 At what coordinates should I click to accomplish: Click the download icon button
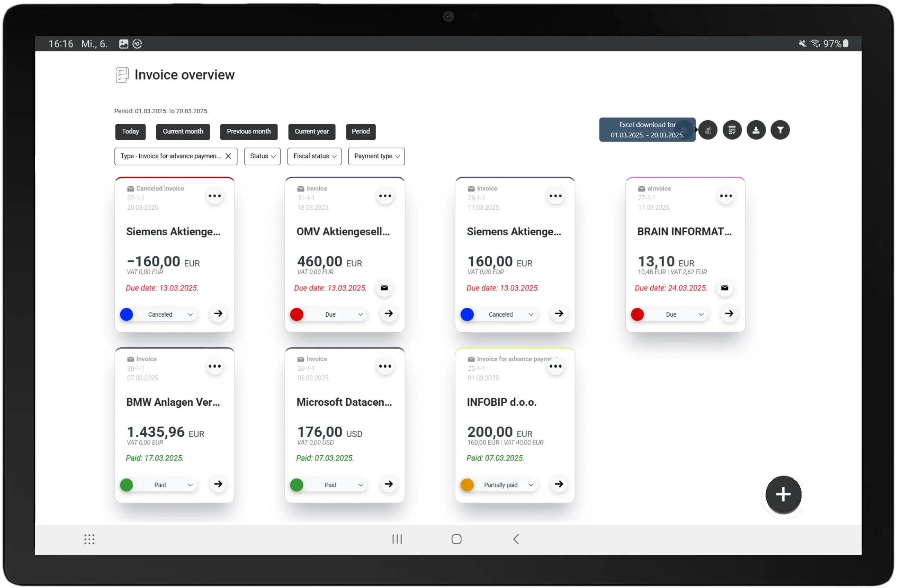756,130
